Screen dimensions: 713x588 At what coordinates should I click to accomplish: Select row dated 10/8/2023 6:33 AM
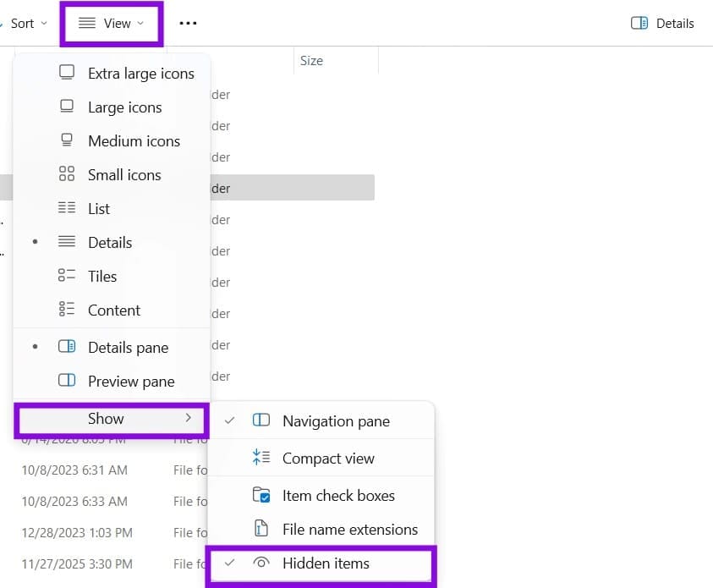coord(74,502)
